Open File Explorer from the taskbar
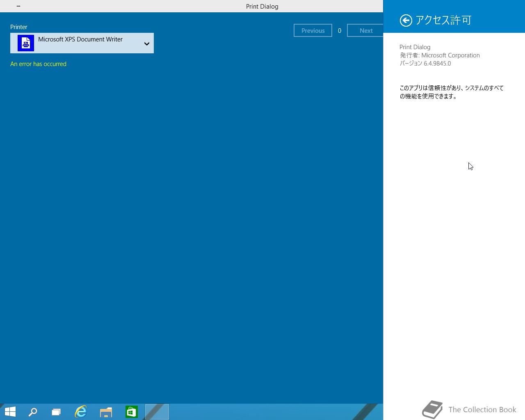 [106, 412]
